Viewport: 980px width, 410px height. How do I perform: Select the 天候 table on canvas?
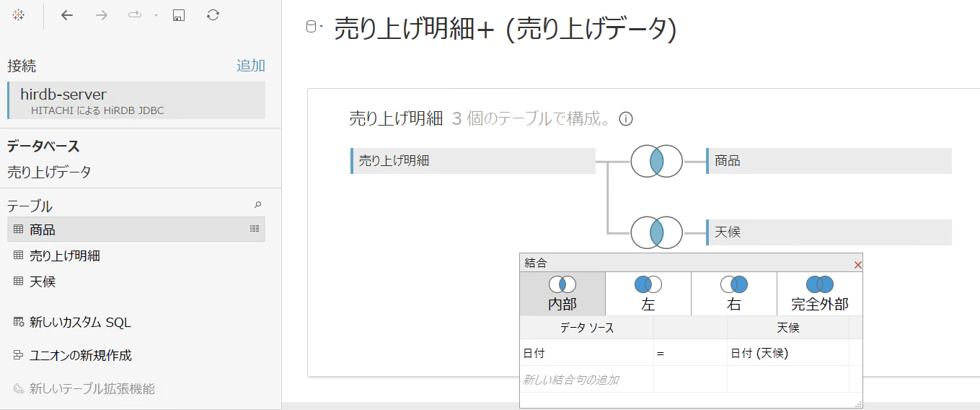[x=829, y=232]
